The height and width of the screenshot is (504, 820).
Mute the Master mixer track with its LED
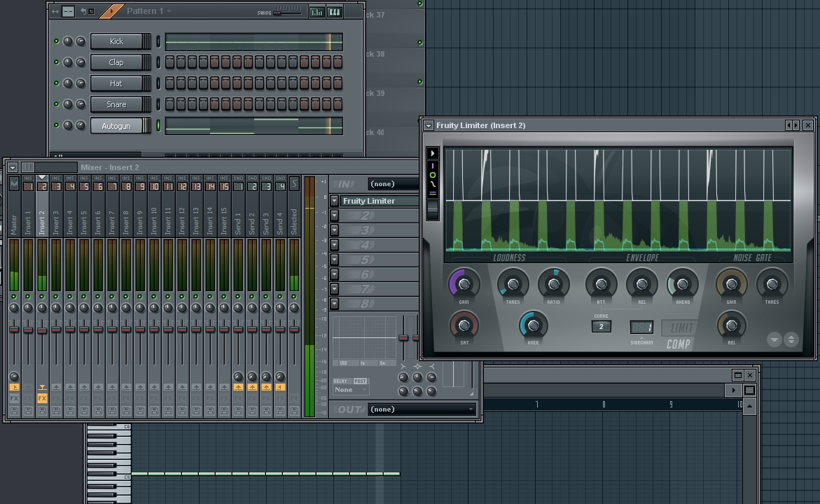14,296
